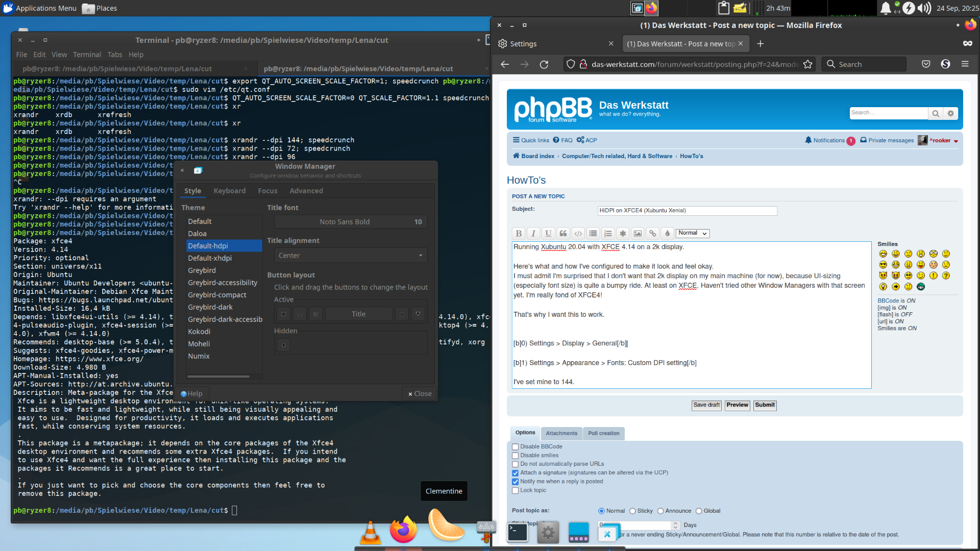The width and height of the screenshot is (980, 551).
Task: Select the Sticky topic type radio button
Action: [x=632, y=511]
